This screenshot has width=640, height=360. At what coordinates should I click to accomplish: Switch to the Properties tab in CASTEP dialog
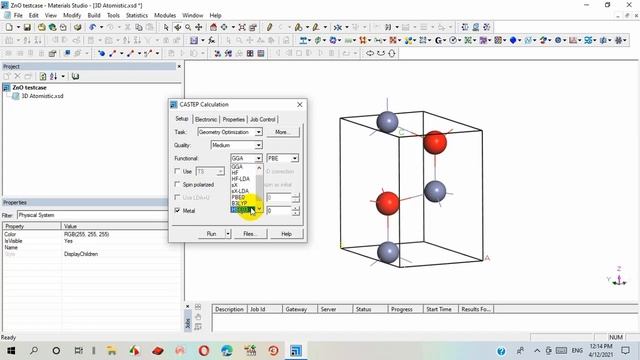(x=233, y=120)
